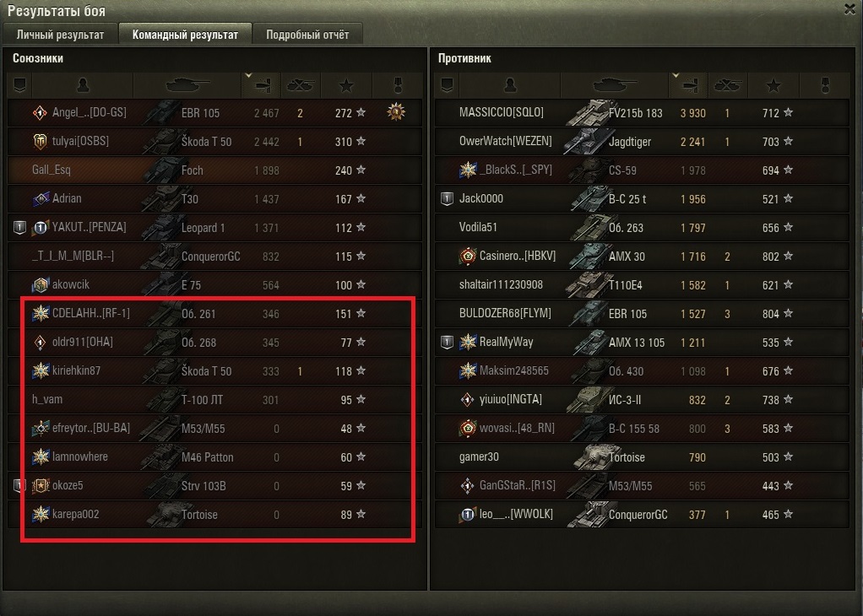Sort allies by experience star icon

[346, 85]
